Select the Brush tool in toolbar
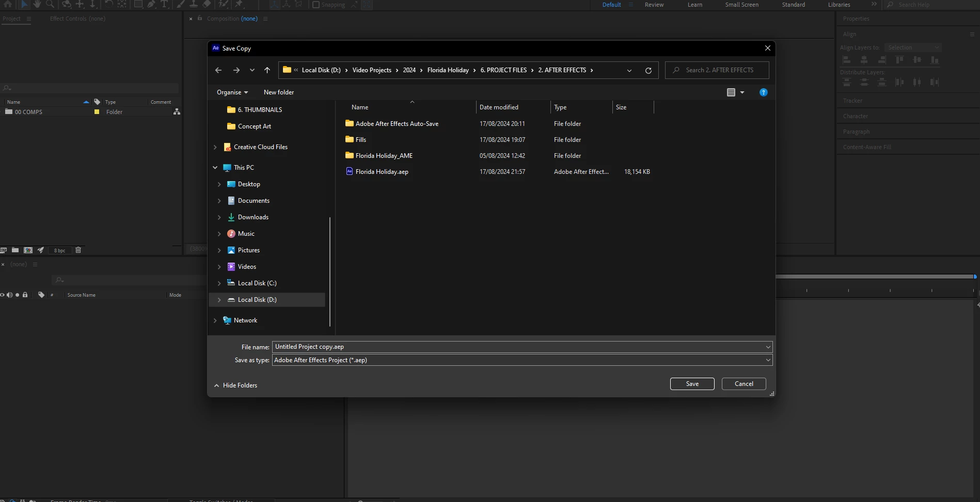Viewport: 980px width, 502px height. point(180,4)
